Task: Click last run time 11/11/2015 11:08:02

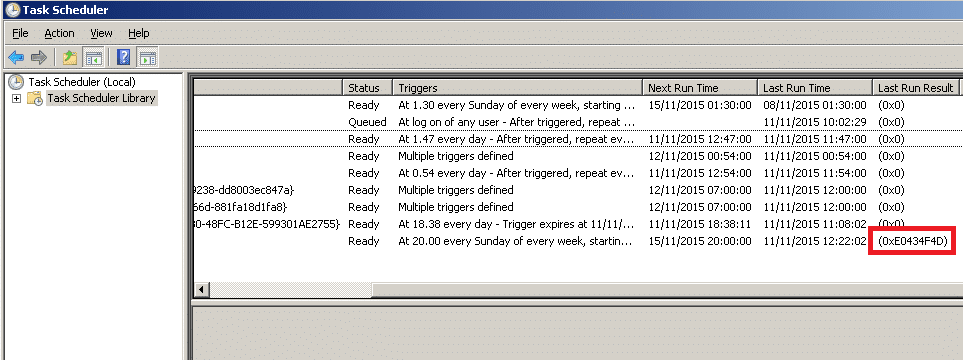Action: (814, 224)
